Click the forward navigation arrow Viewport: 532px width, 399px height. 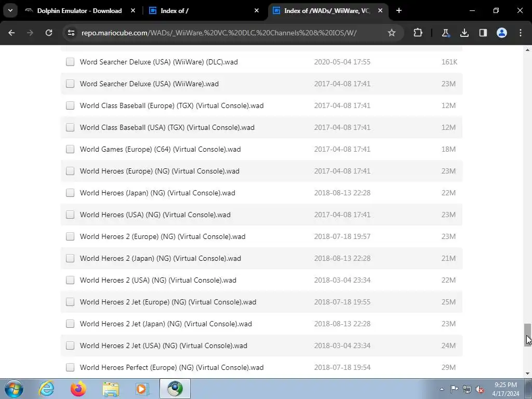click(x=30, y=33)
